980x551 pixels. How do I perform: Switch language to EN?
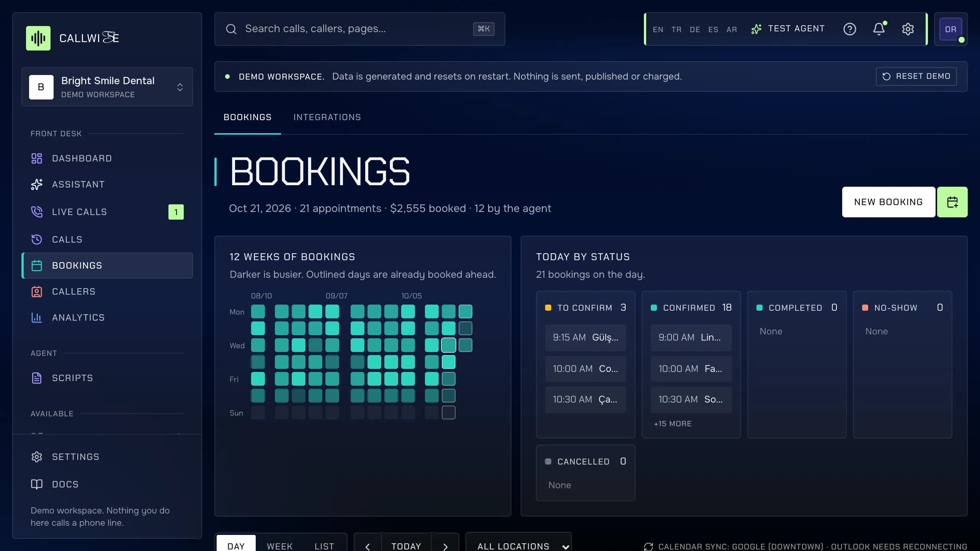[658, 29]
